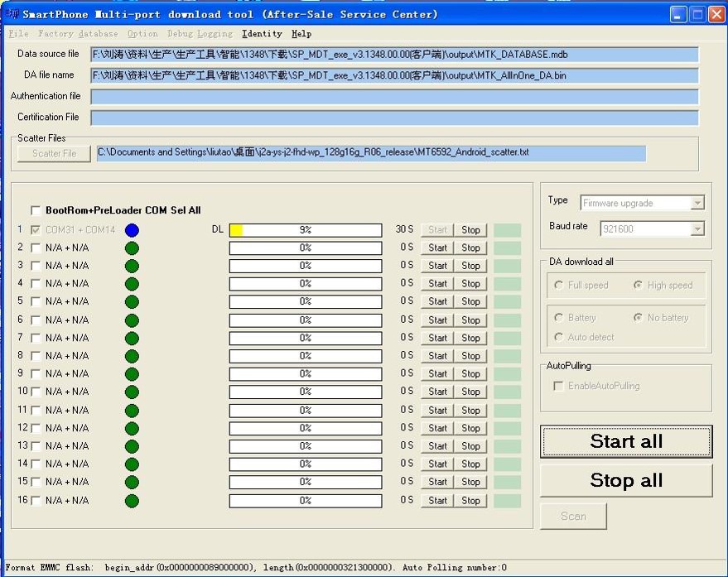Click the green status circle in row 8

(x=132, y=356)
